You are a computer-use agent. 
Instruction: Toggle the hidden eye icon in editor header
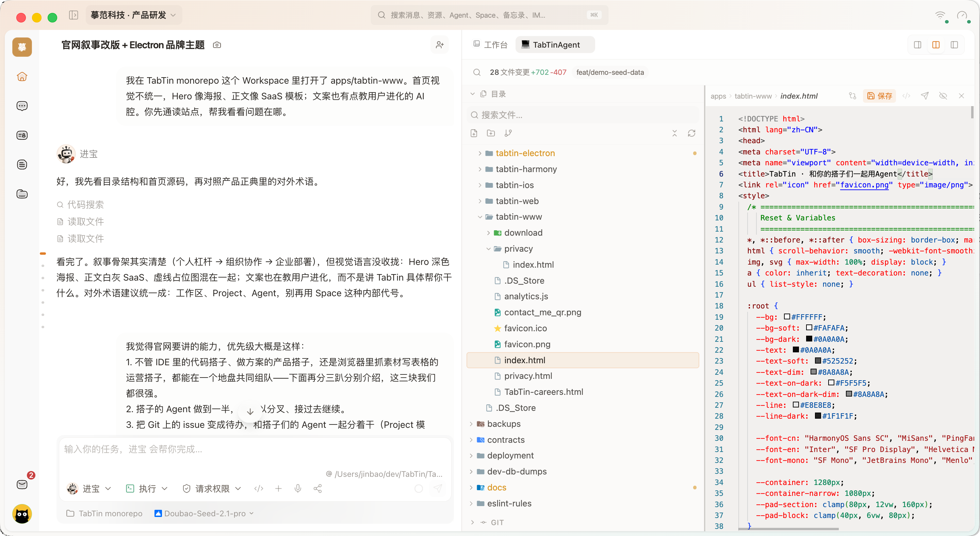[x=943, y=96]
